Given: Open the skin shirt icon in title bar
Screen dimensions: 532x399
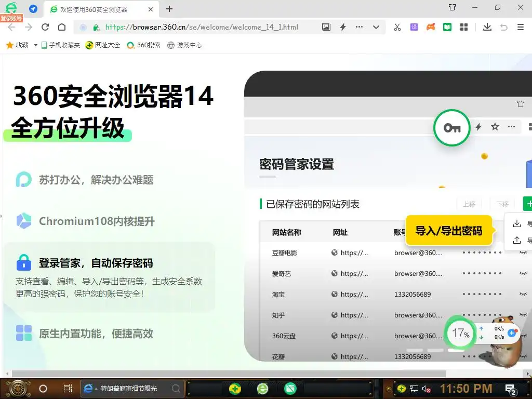Looking at the screenshot, I should click(x=453, y=7).
